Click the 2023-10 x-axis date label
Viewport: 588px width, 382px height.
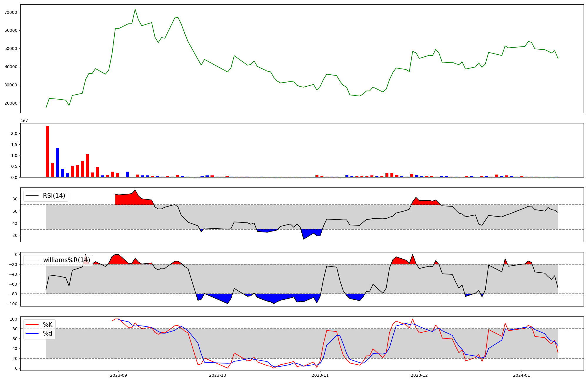click(x=218, y=375)
